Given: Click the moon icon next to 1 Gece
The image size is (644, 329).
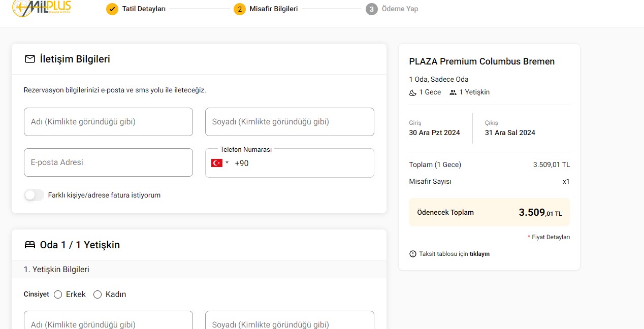Looking at the screenshot, I should pos(413,92).
